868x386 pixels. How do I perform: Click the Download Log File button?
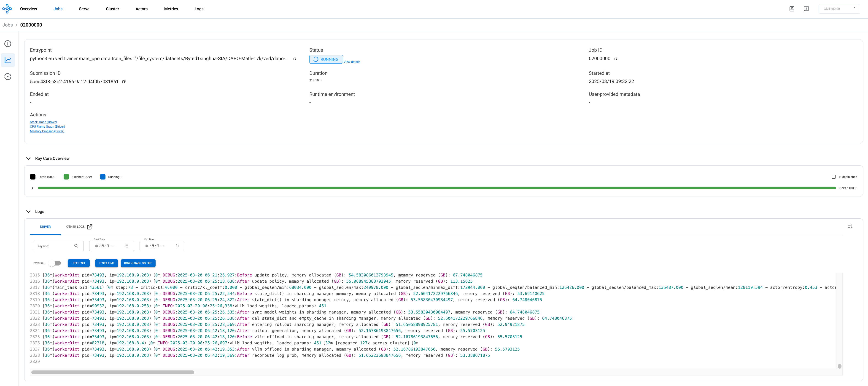pos(138,263)
